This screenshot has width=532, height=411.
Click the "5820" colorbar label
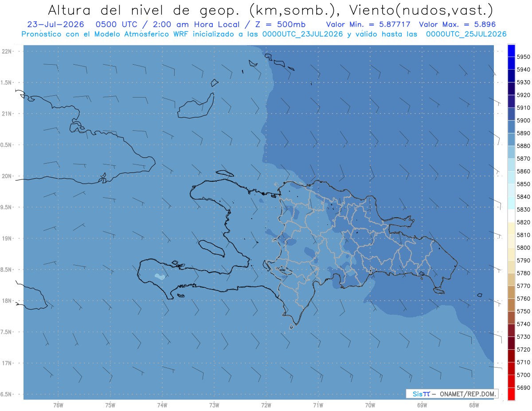523,222
